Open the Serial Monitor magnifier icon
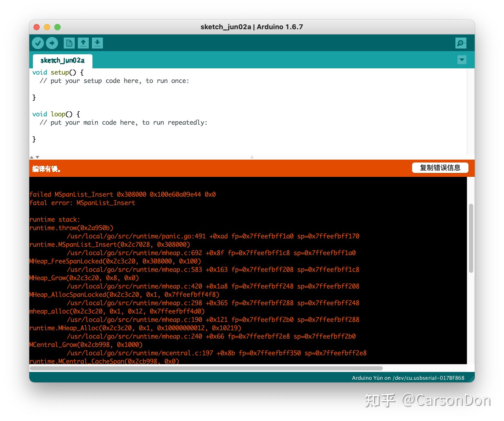 coord(461,43)
